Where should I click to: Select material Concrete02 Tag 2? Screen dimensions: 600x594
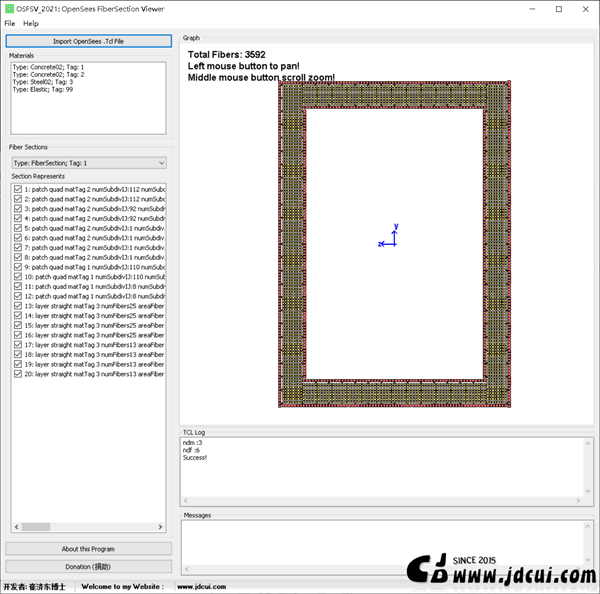pyautogui.click(x=48, y=75)
